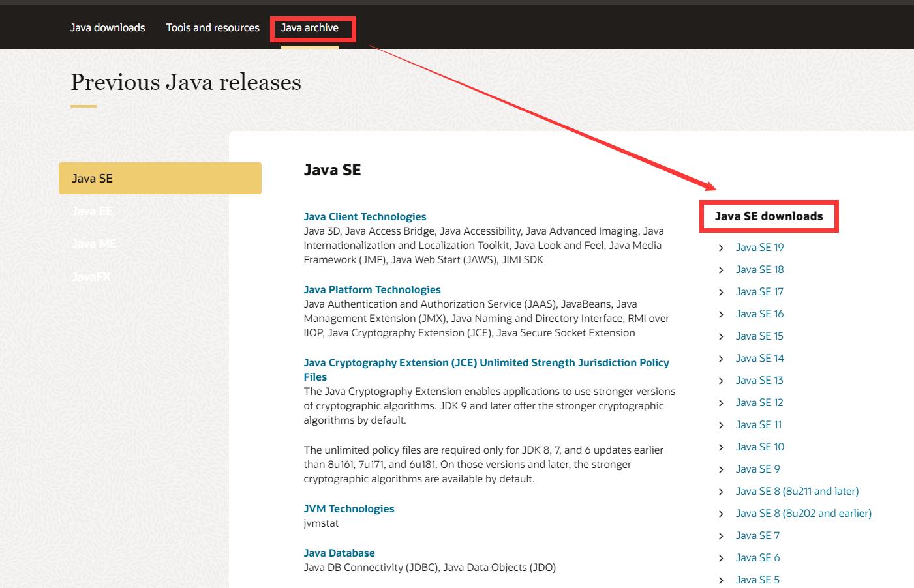The width and height of the screenshot is (914, 588).
Task: Open the Java SE 14 download link
Action: [760, 358]
